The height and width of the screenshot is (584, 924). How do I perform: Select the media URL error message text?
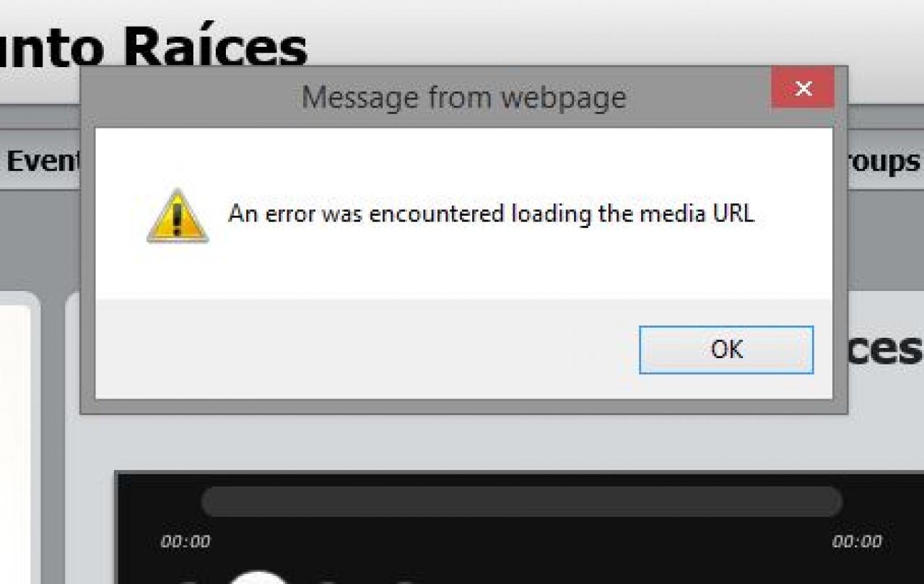tap(491, 214)
